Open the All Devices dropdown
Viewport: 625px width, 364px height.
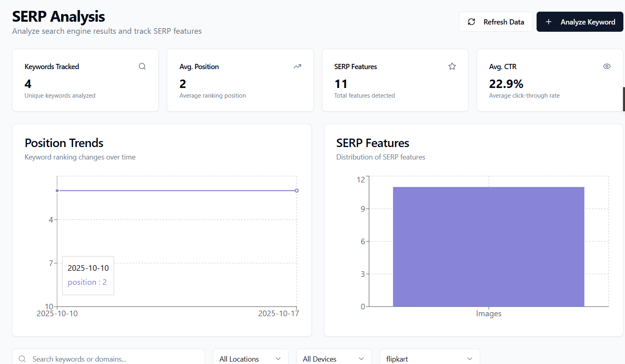pyautogui.click(x=334, y=358)
